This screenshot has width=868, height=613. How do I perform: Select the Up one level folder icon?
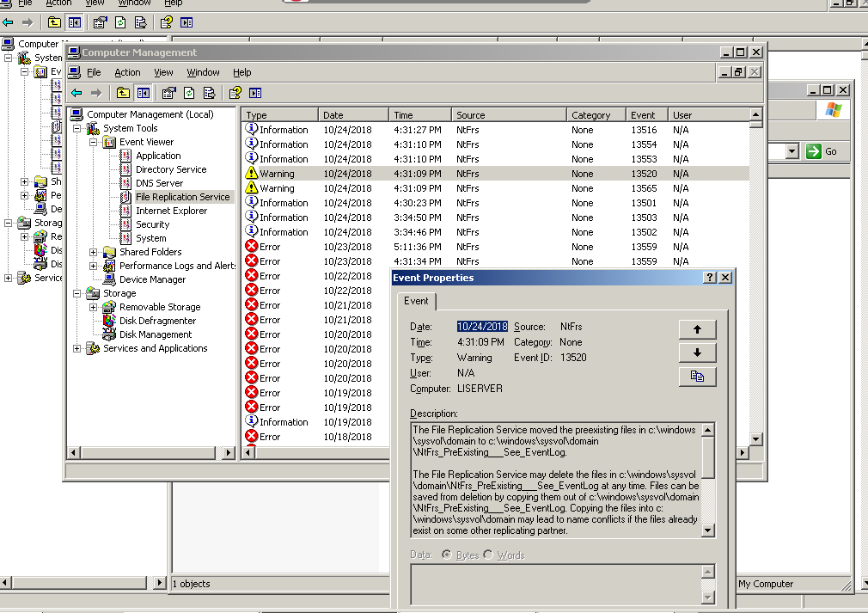[121, 93]
